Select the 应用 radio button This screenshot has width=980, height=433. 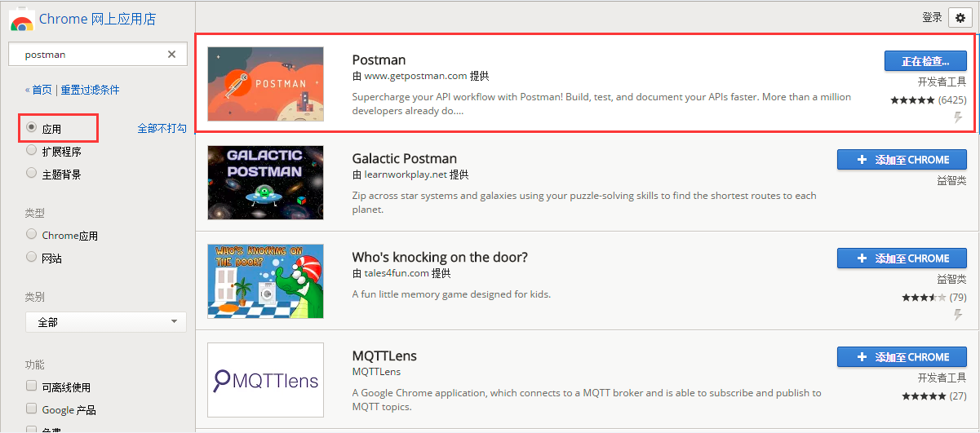pos(32,127)
